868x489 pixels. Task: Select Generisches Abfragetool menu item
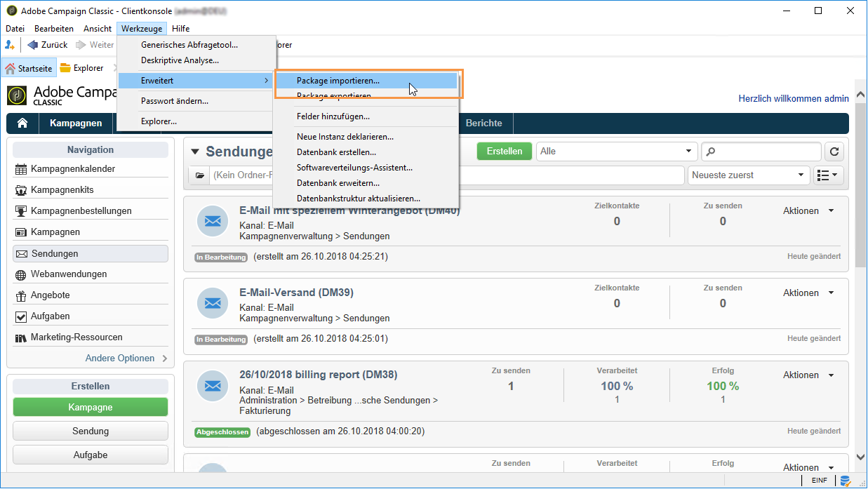195,45
